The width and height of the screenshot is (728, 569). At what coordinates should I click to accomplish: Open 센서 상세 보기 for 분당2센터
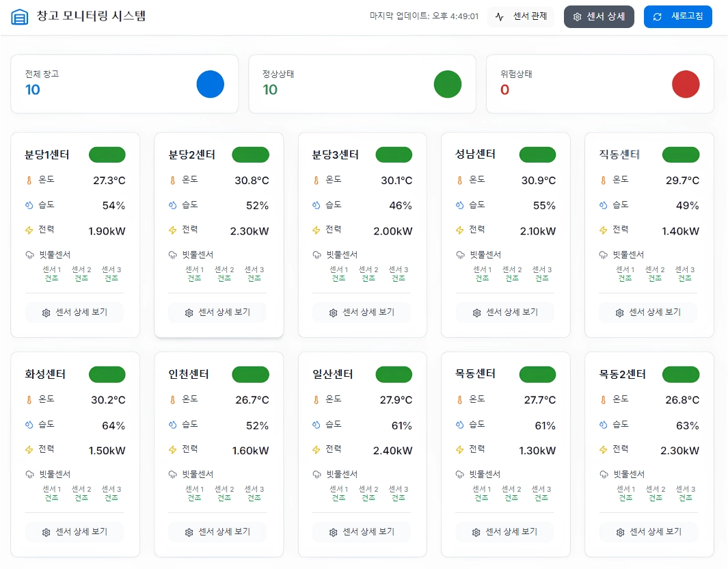(217, 313)
